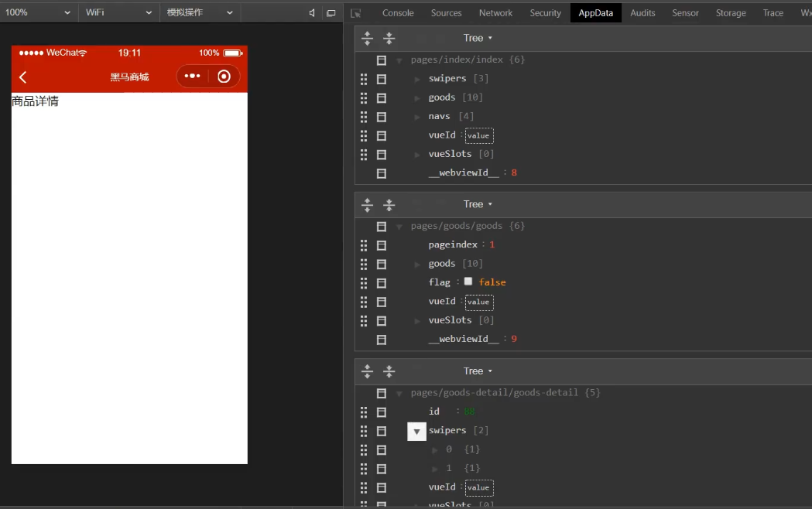Mute the simulator sound icon
The width and height of the screenshot is (812, 509).
(x=312, y=13)
